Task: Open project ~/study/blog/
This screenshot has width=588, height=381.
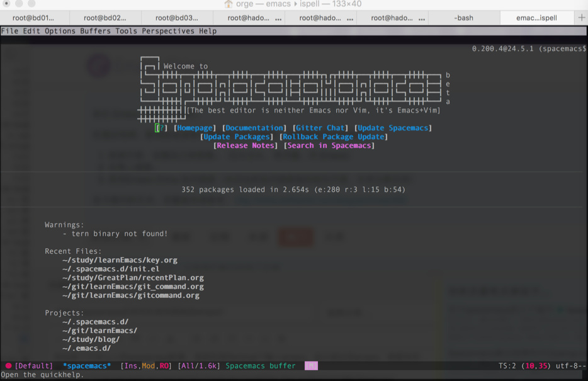Action: coord(91,339)
